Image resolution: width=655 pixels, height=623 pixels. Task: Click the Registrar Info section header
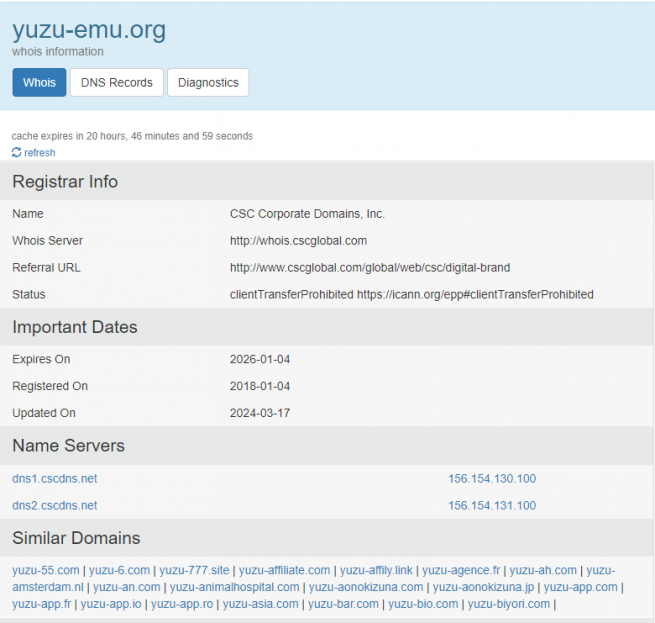click(65, 182)
